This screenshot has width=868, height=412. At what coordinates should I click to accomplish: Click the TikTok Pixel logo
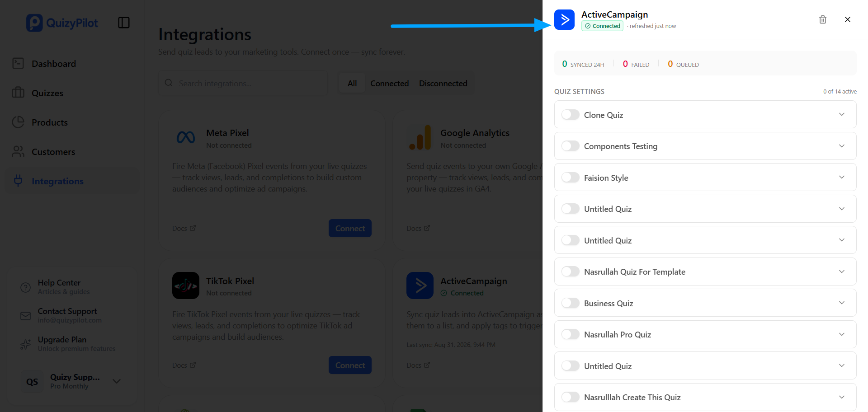(x=186, y=286)
